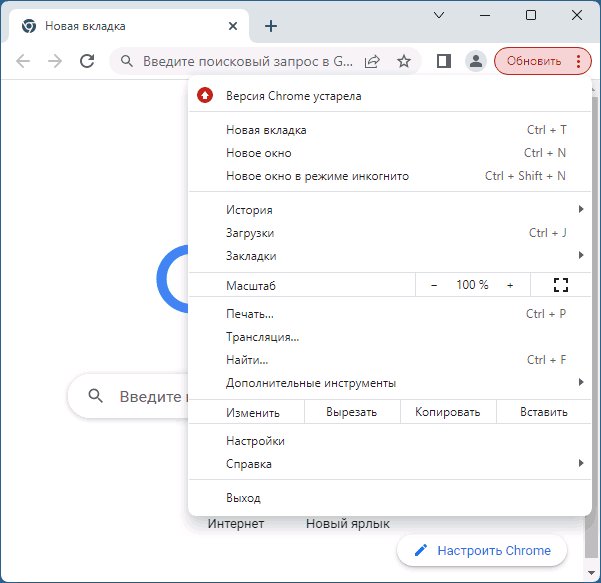Reload the page with refresh icon
This screenshot has height=583, width=601.
[x=87, y=61]
